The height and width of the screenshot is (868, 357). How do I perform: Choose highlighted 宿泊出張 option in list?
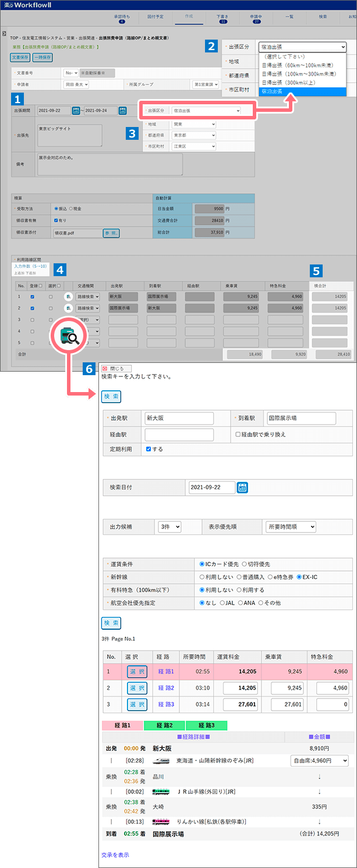(x=303, y=92)
